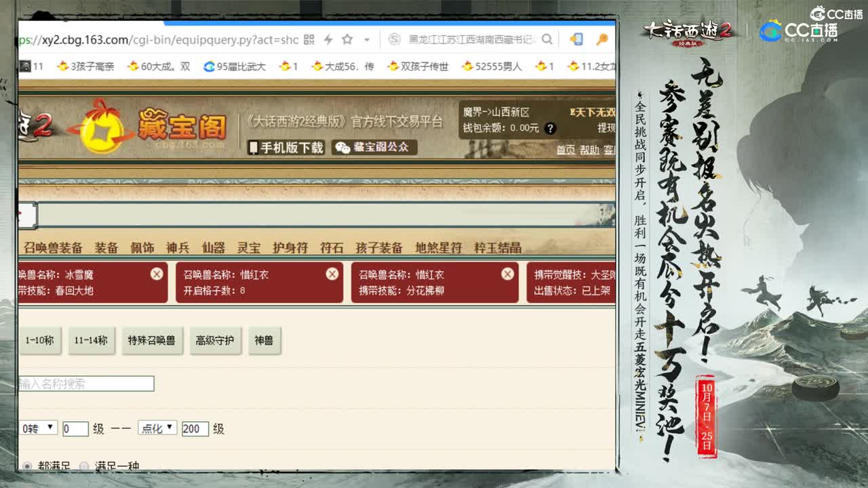Image resolution: width=868 pixels, height=488 pixels.
Task: Open the '95届比武大' bookmark
Action: [x=235, y=66]
